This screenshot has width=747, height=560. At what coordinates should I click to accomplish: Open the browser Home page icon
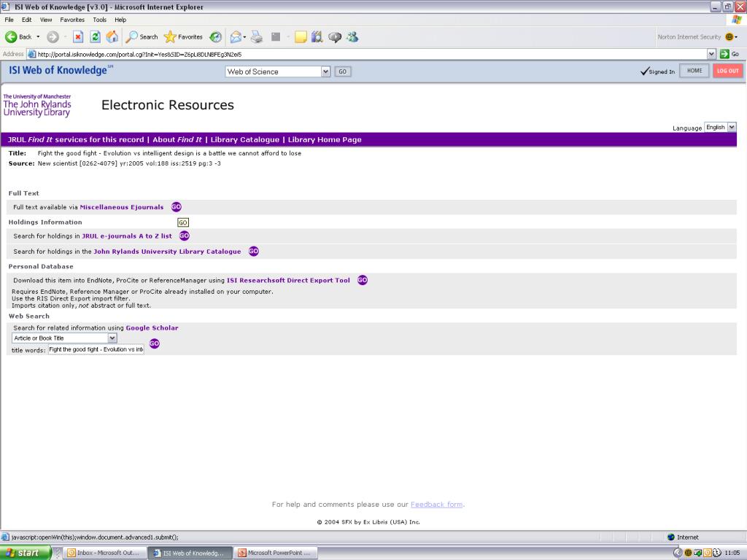(x=112, y=36)
